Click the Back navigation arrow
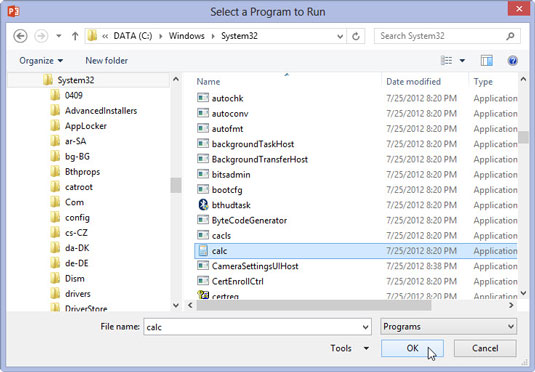Image resolution: width=535 pixels, height=372 pixels. [x=20, y=36]
